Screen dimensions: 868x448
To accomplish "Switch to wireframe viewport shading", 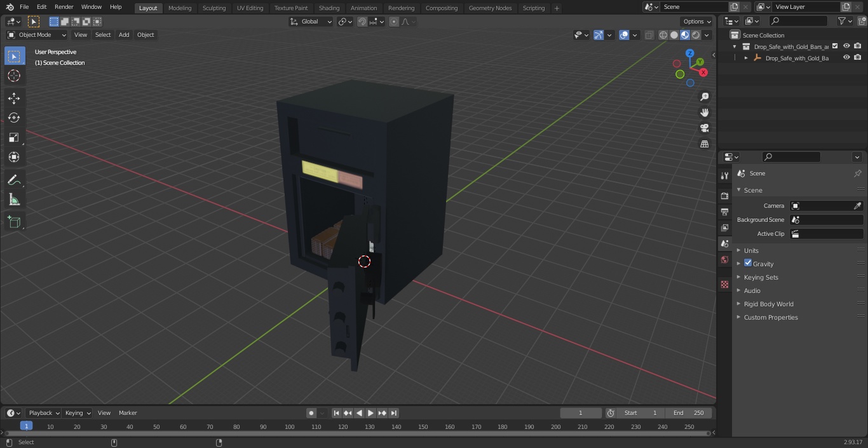I will (x=663, y=35).
